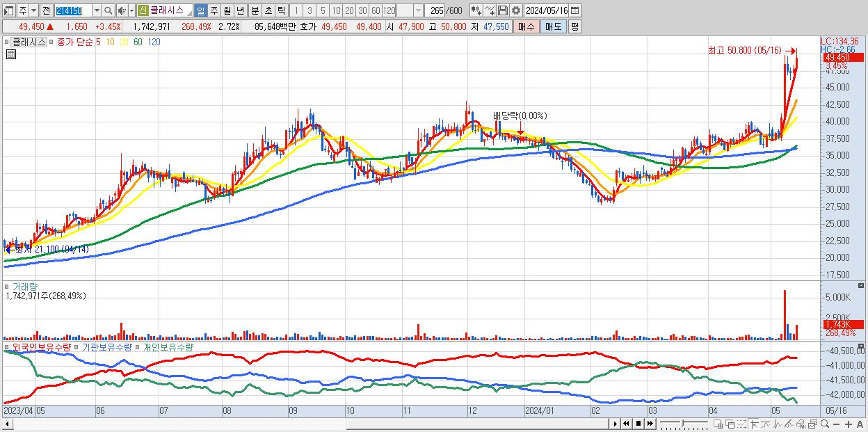The image size is (868, 432).
Task: Zoom in chart with plus icon
Action: click(x=849, y=424)
